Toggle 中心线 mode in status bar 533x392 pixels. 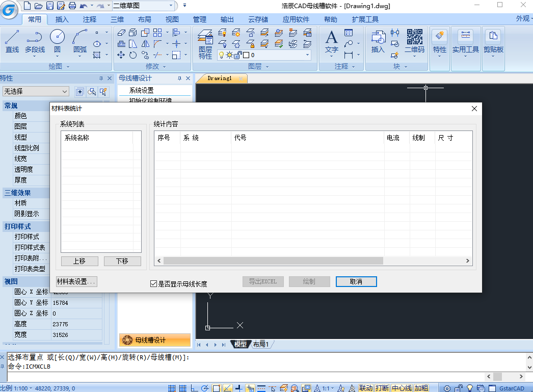click(402, 388)
